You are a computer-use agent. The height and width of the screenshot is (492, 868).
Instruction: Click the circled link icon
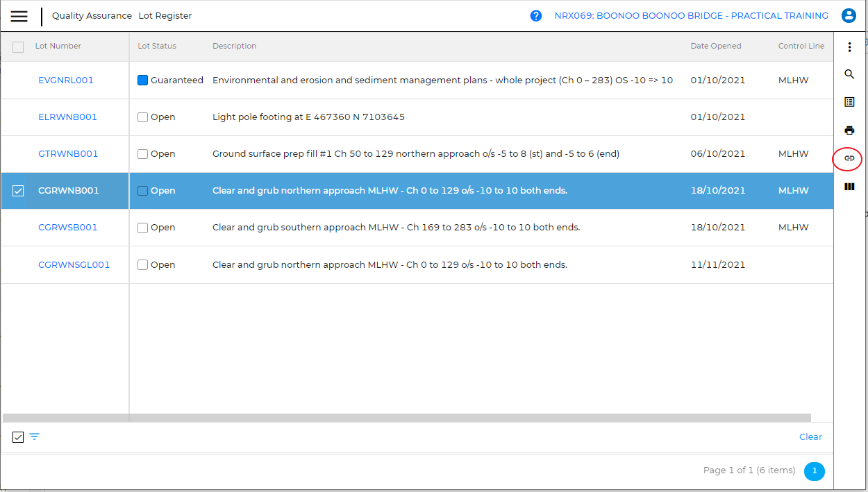848,159
